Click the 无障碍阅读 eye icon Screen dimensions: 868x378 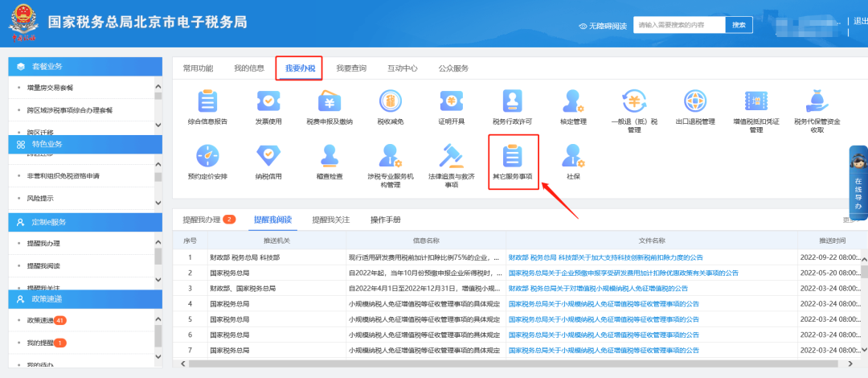pos(583,26)
